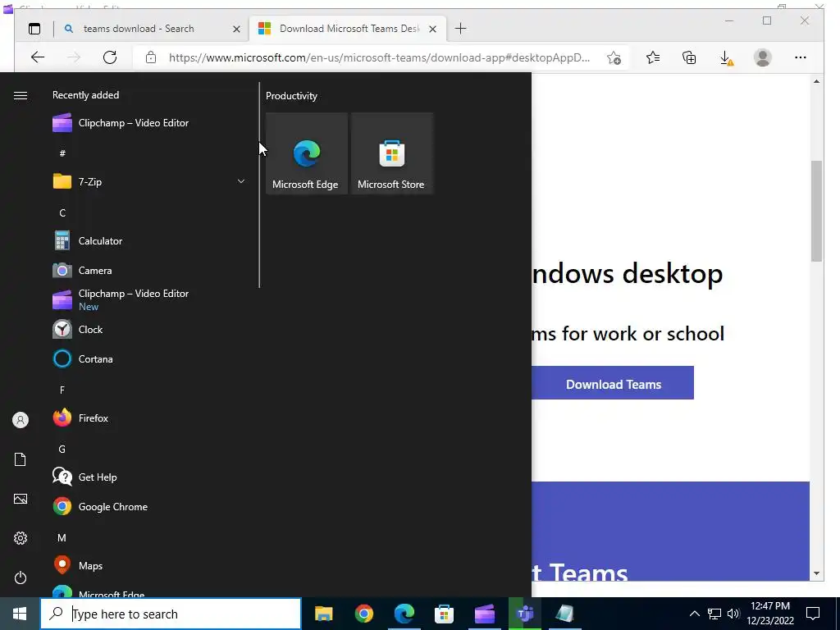Viewport: 840px width, 630px height.
Task: Click the network tray icon
Action: coord(714,614)
